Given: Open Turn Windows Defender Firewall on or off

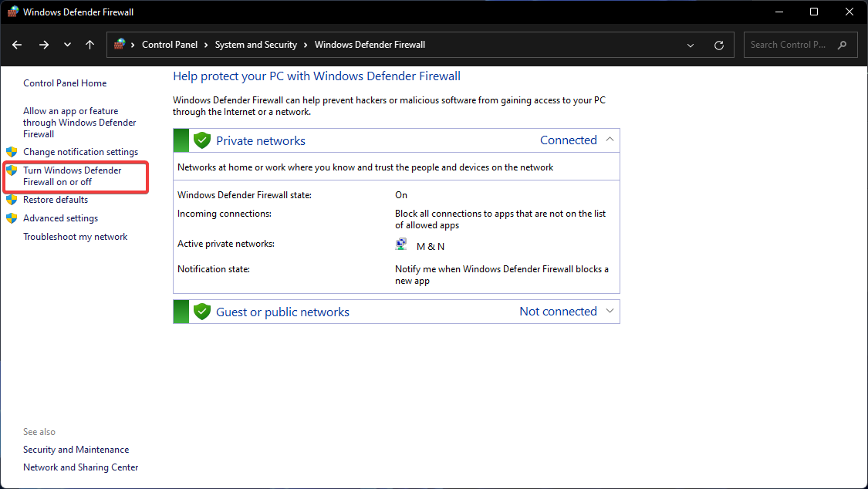Looking at the screenshot, I should [x=73, y=176].
